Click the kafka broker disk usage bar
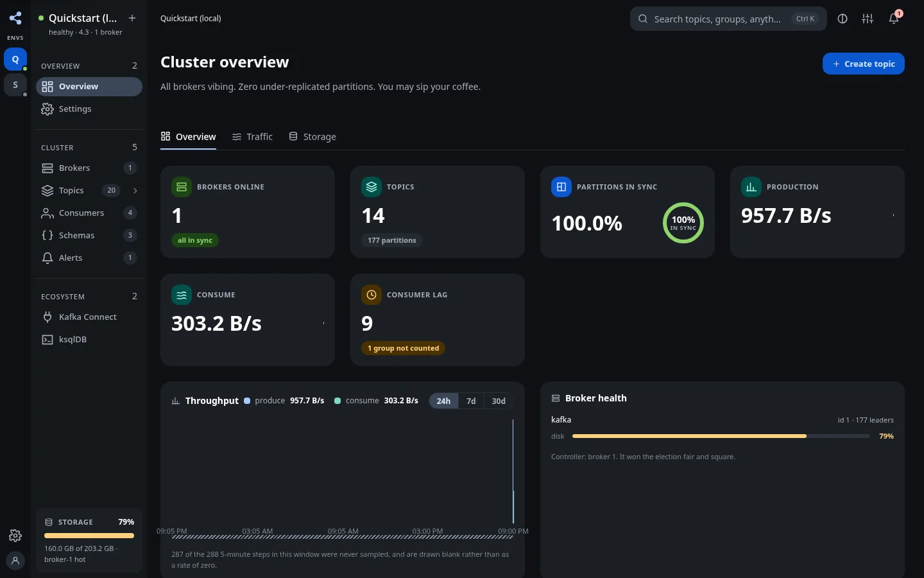924x578 pixels. (x=721, y=436)
